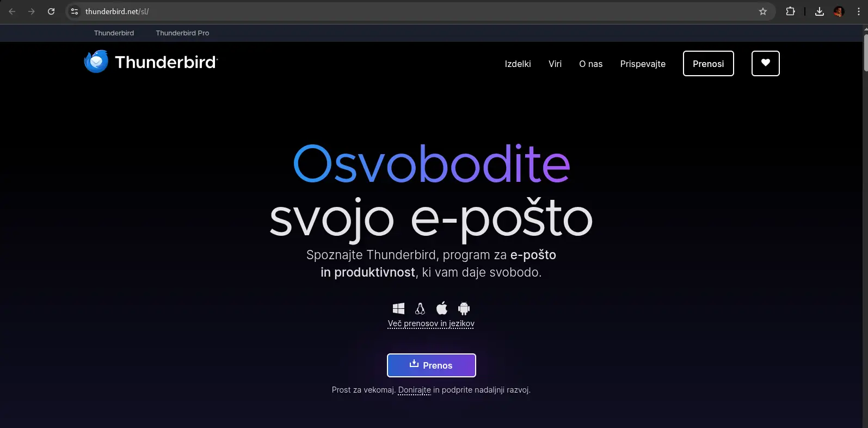Viewport: 868px width, 428px height.
Task: Click the Thunderbird logo
Action: (151, 62)
